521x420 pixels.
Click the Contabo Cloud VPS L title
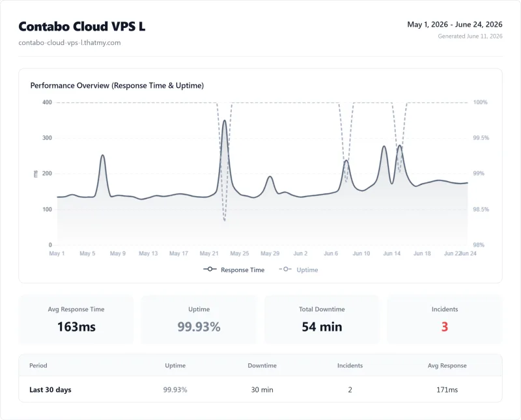(82, 27)
